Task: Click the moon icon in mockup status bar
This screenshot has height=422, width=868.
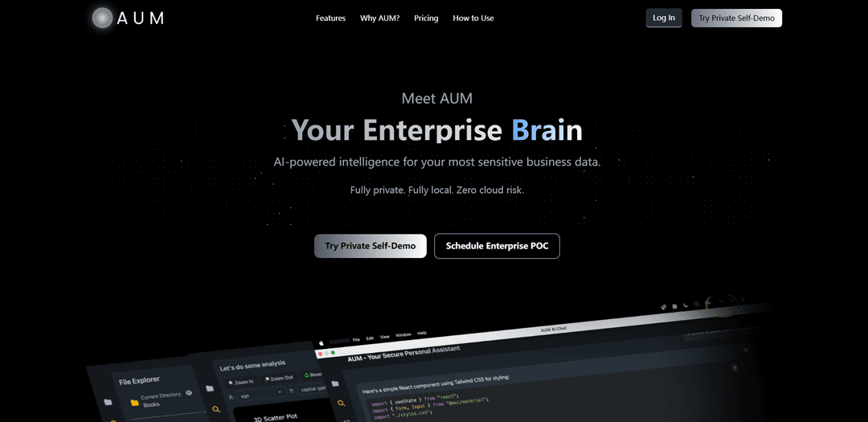Action: [686, 305]
